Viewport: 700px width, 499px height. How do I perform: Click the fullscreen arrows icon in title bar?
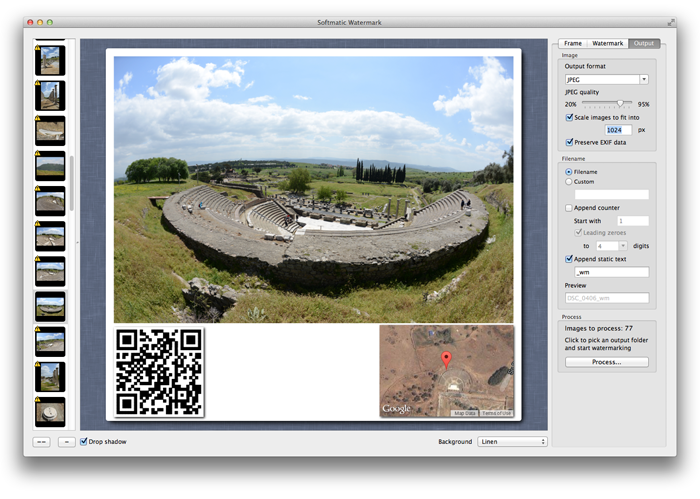click(671, 22)
